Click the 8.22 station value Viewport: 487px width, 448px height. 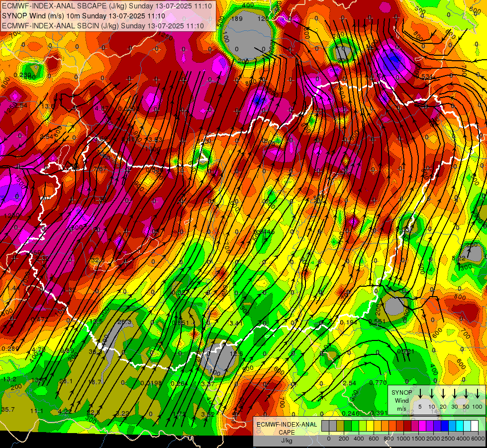point(459,258)
